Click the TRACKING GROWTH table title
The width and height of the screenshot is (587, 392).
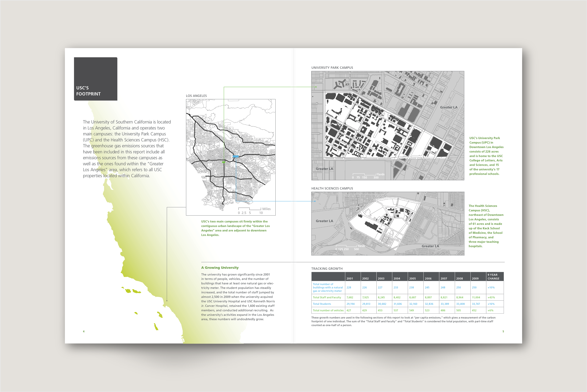327,268
